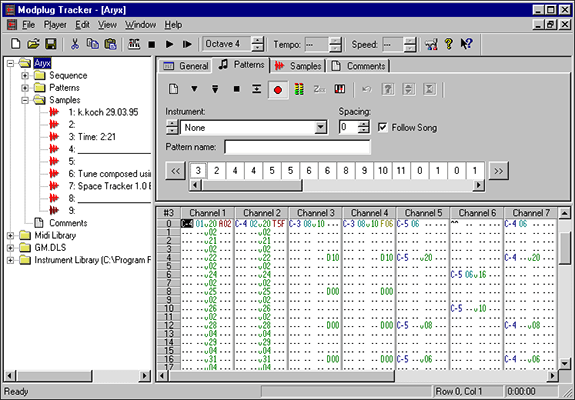Open a file with the folder icon
This screenshot has height=400, width=575.
pos(33,44)
